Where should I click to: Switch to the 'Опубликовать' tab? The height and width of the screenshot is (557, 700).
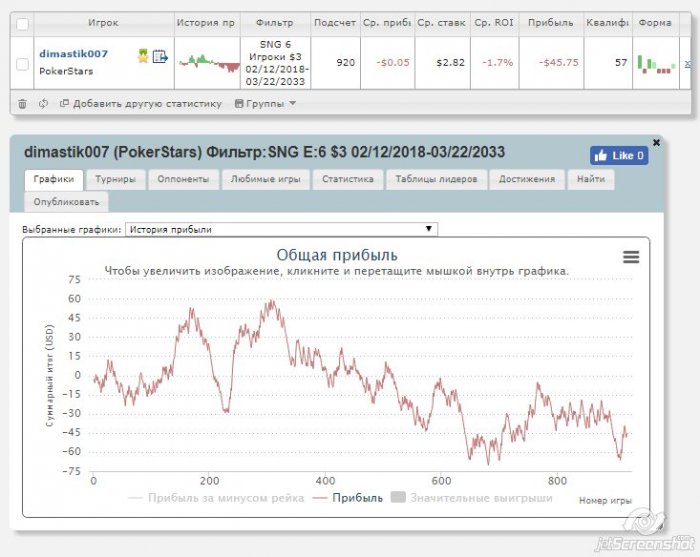(x=67, y=202)
